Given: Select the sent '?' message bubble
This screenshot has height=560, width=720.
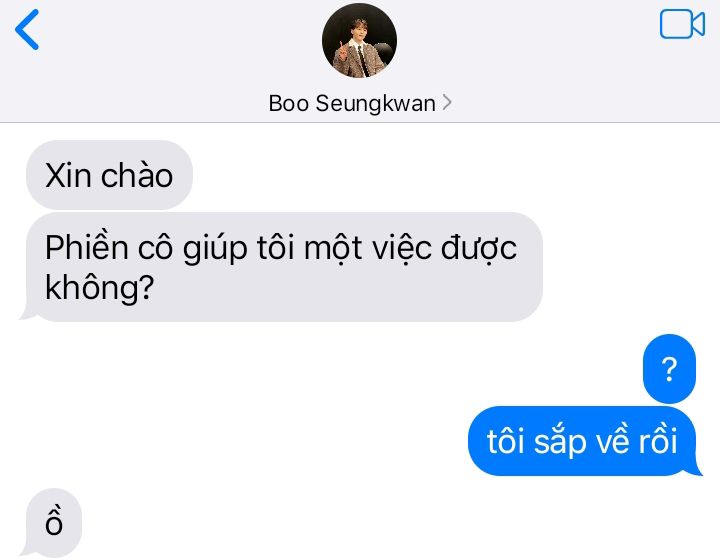Looking at the screenshot, I should [669, 369].
